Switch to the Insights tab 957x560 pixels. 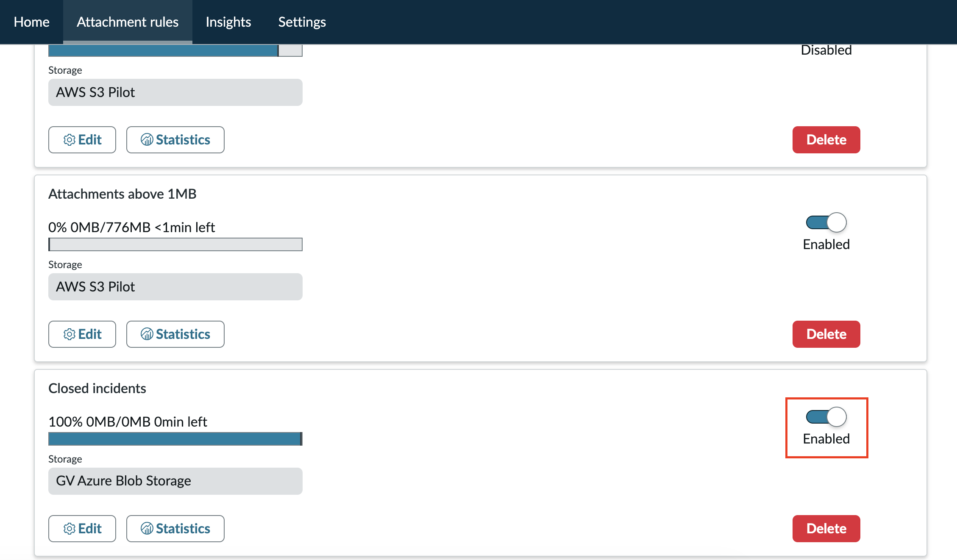228,22
